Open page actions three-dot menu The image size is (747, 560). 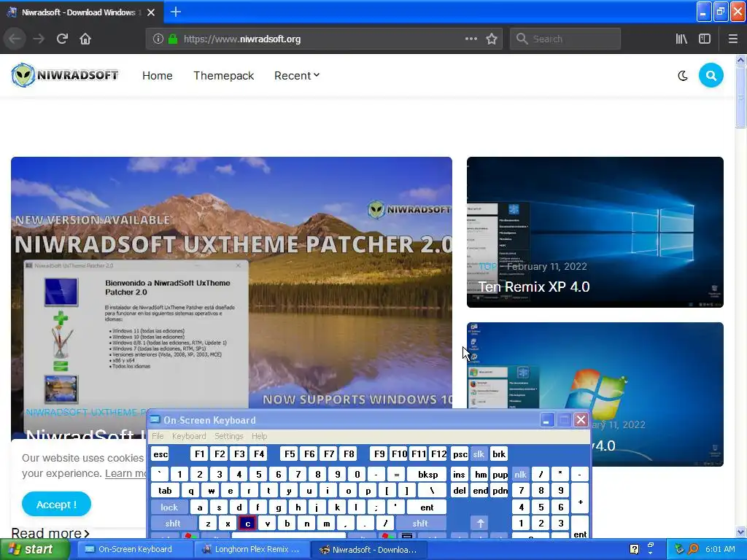click(471, 39)
